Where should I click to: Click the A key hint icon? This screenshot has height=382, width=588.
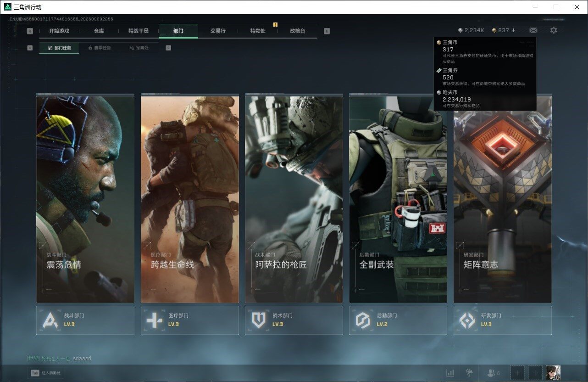(x=30, y=48)
